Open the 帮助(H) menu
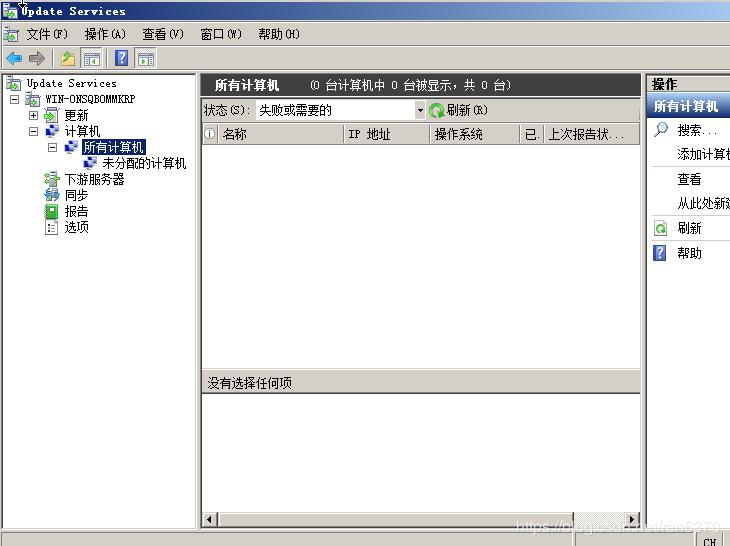730x546 pixels. tap(279, 34)
